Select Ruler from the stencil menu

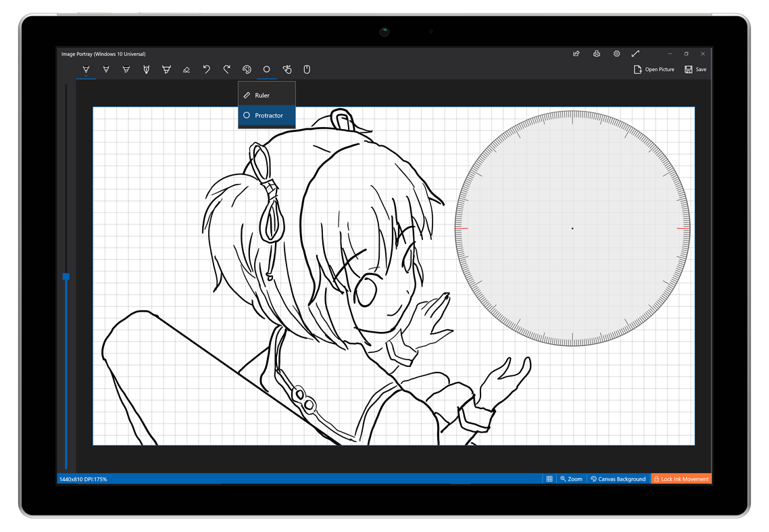[x=266, y=95]
